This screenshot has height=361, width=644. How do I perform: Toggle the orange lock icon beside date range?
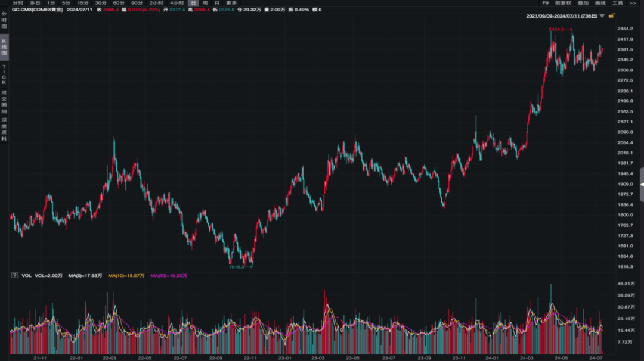pos(612,16)
